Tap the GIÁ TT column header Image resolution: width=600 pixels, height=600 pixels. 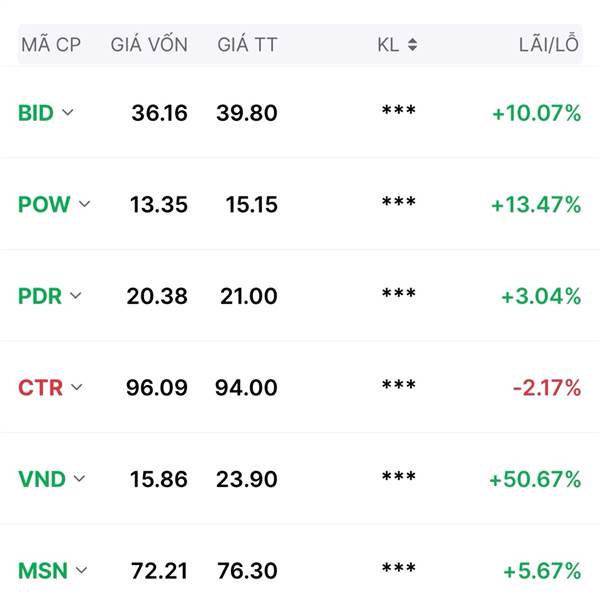[x=247, y=44]
